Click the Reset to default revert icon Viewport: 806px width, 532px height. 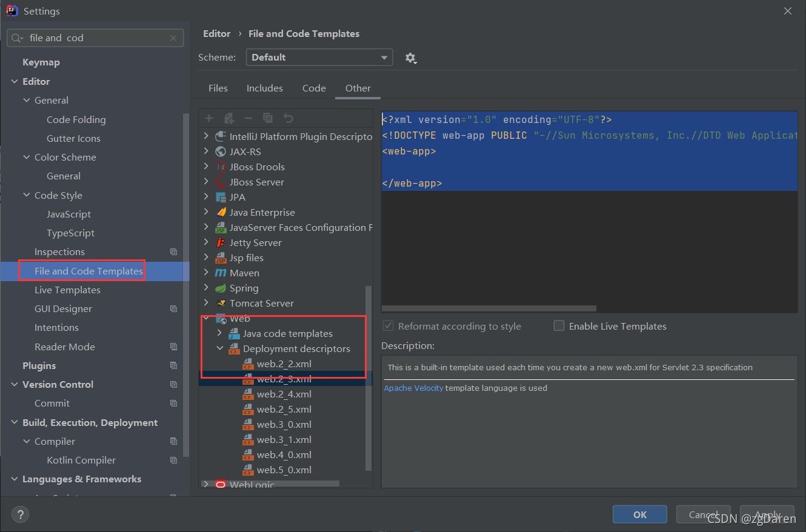tap(288, 118)
